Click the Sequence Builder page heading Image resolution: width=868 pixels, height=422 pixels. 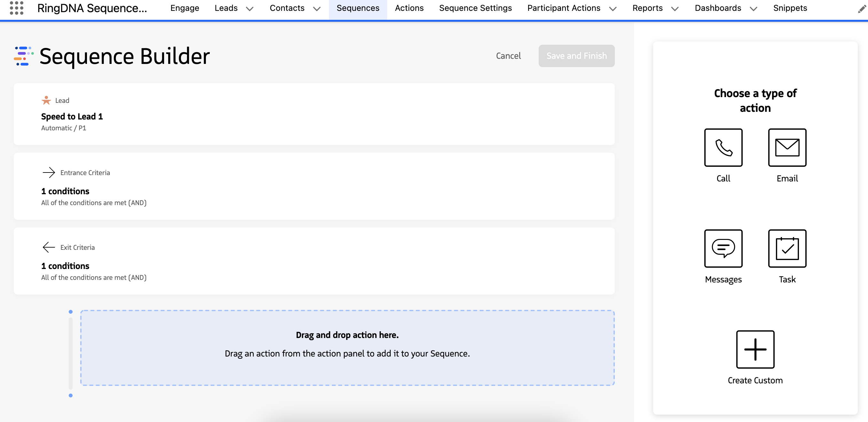[124, 56]
